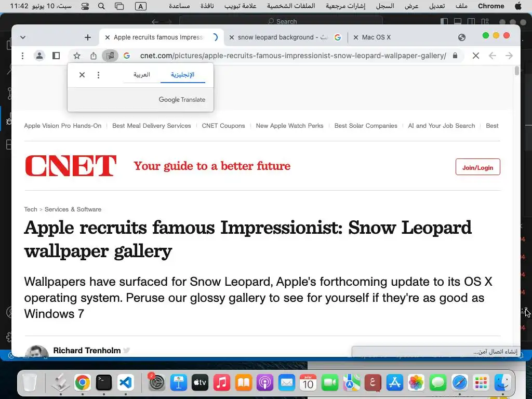Open the Translate this page icon

(x=110, y=56)
